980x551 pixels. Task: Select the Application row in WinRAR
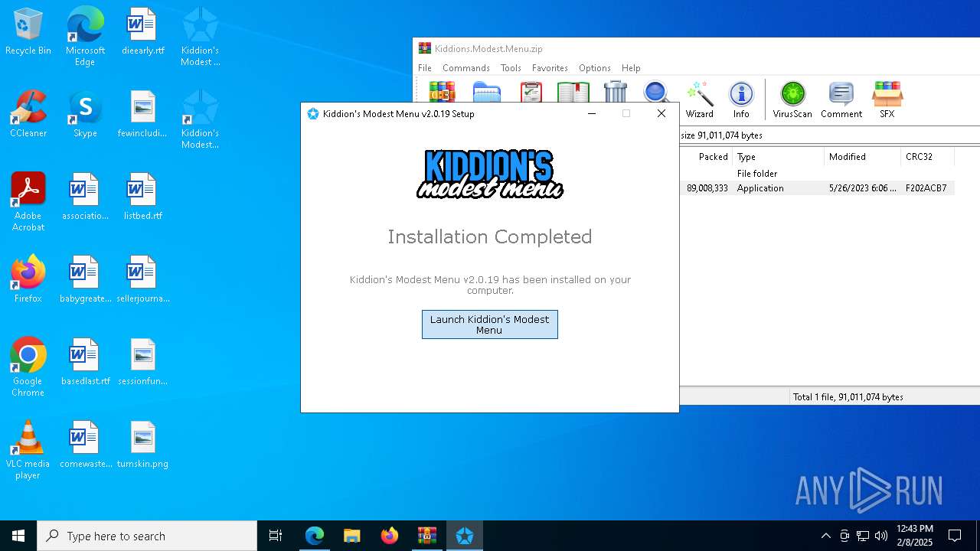coord(817,188)
